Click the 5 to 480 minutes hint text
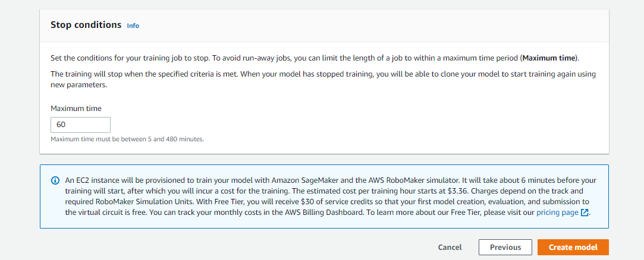 (x=127, y=139)
